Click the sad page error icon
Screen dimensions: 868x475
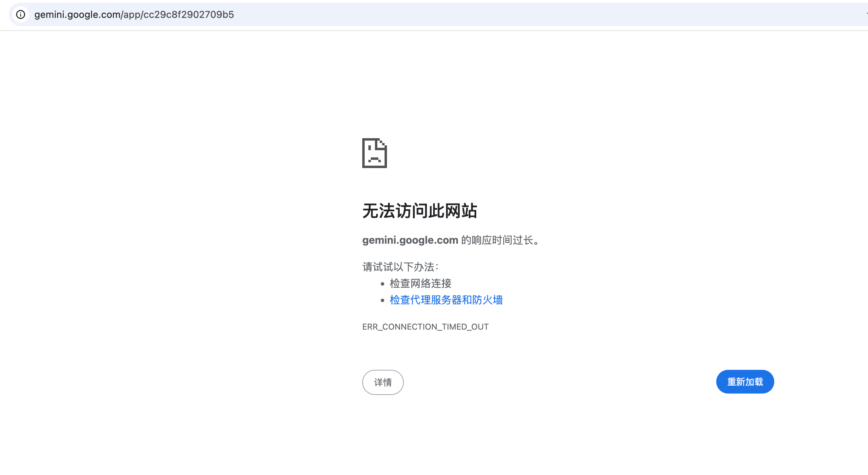pyautogui.click(x=374, y=153)
